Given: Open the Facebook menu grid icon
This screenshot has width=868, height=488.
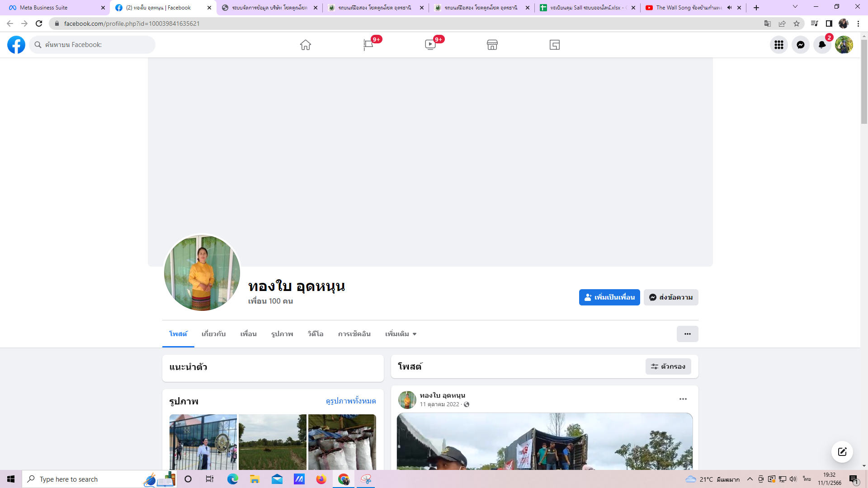Looking at the screenshot, I should click(778, 45).
